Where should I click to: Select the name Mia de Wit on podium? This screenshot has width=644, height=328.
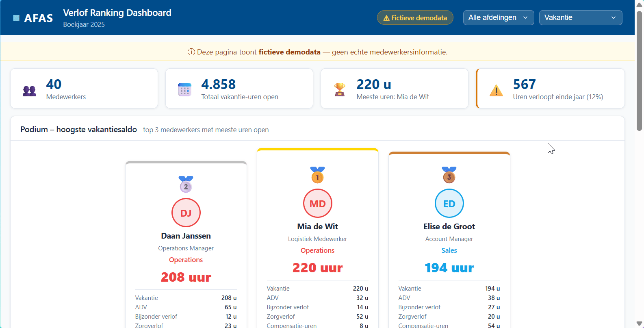point(318,226)
